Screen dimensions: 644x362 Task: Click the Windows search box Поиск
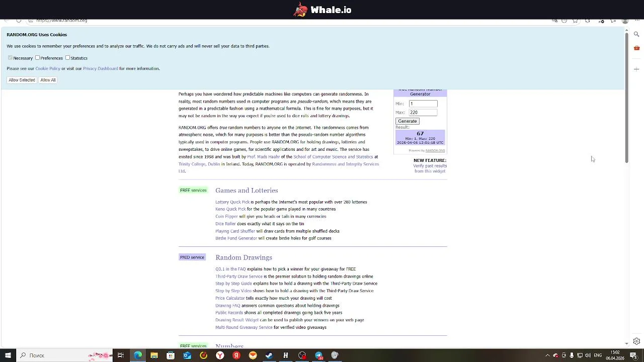pyautogui.click(x=65, y=355)
